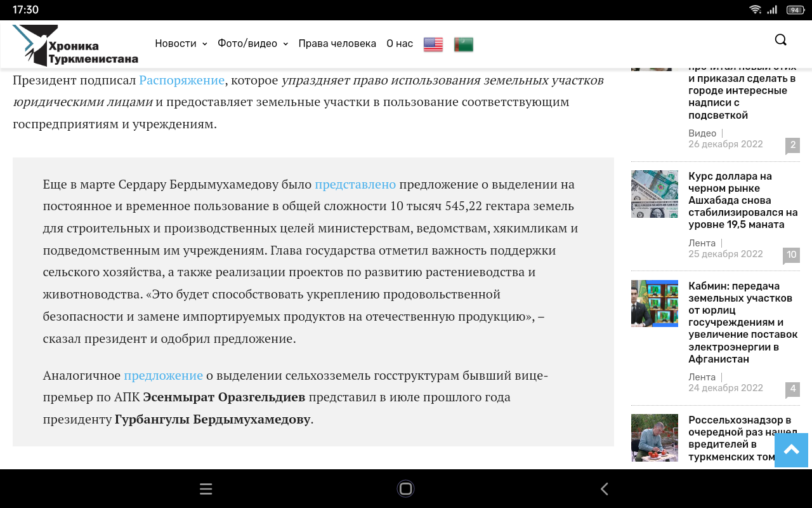
Task: Tap the Android home button
Action: 406,488
